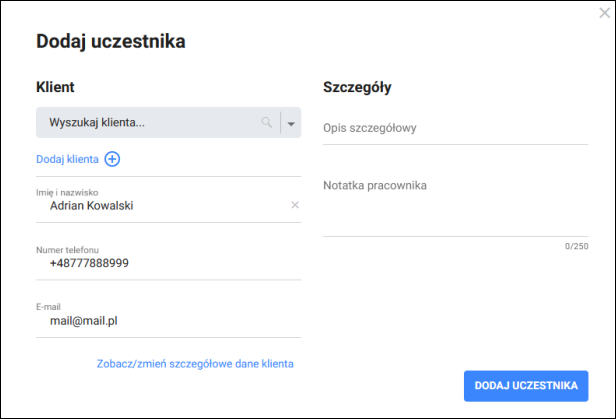Click the Imię i nazwisko label

click(66, 192)
